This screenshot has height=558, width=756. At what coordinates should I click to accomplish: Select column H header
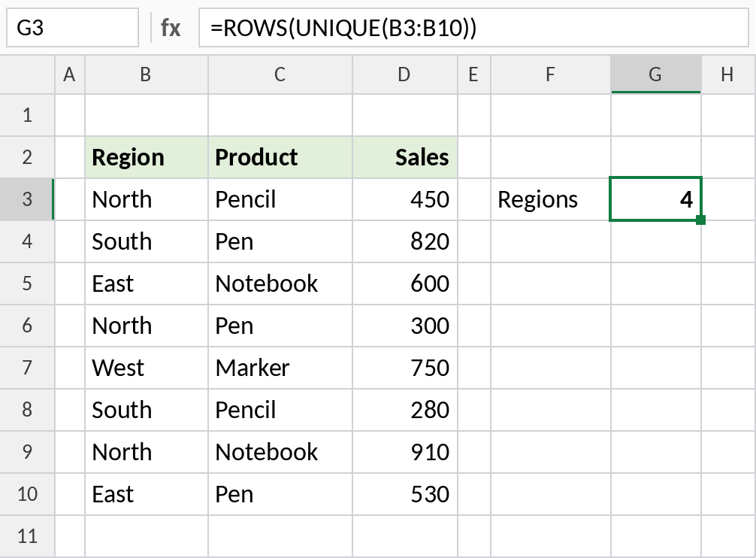(728, 74)
